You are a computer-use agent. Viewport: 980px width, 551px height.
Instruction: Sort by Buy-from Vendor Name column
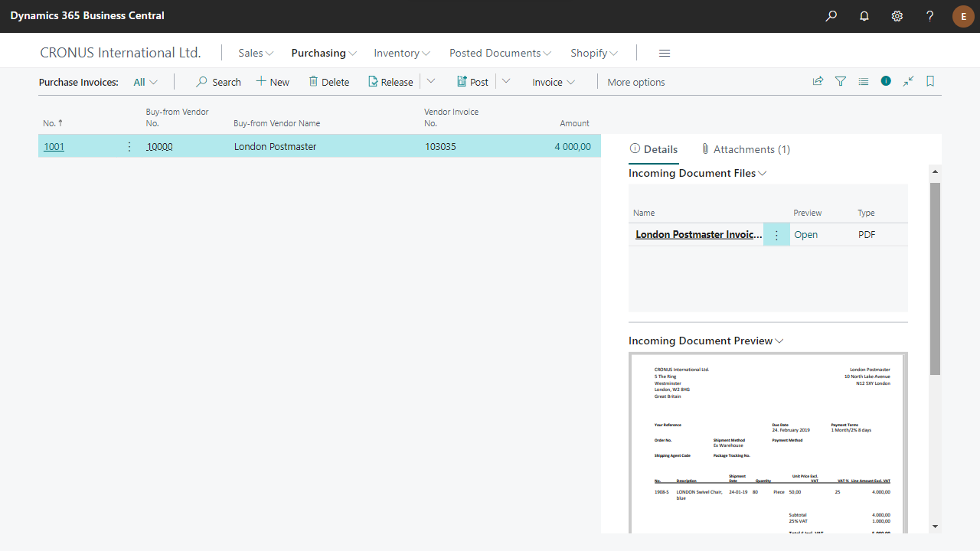tap(276, 123)
